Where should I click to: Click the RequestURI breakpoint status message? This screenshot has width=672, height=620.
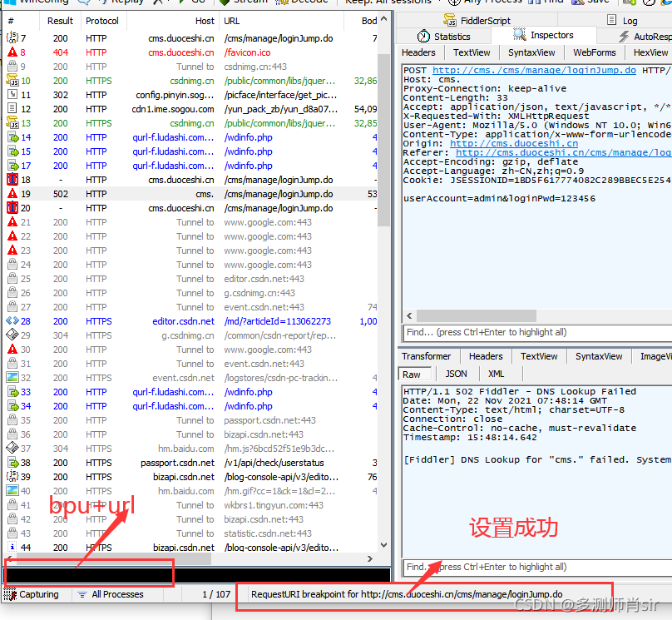click(x=407, y=594)
